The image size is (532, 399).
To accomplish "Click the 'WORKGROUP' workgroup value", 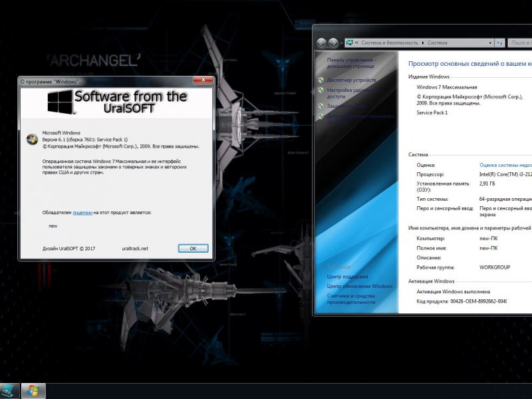I will click(495, 267).
